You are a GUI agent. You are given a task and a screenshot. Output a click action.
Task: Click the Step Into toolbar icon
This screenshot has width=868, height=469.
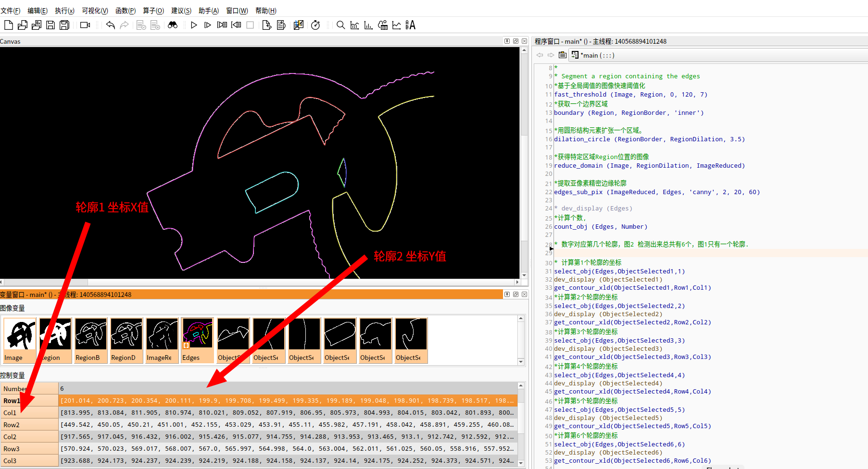pos(222,25)
